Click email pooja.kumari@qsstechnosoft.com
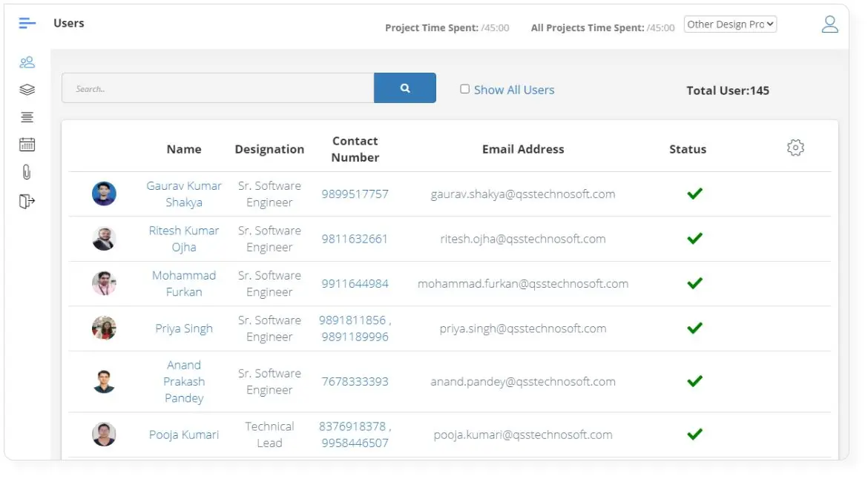Viewport: 868px width, 479px height. point(522,435)
